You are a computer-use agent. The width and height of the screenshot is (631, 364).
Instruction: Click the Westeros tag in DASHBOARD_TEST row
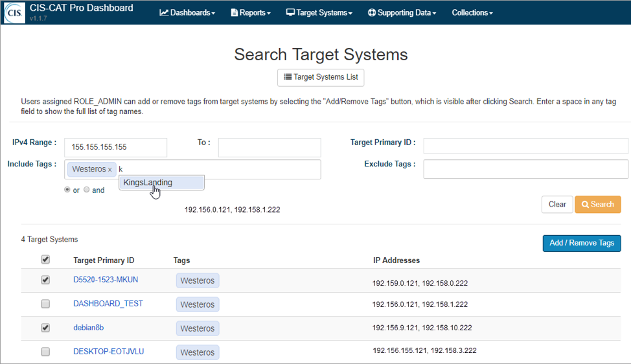coord(198,304)
